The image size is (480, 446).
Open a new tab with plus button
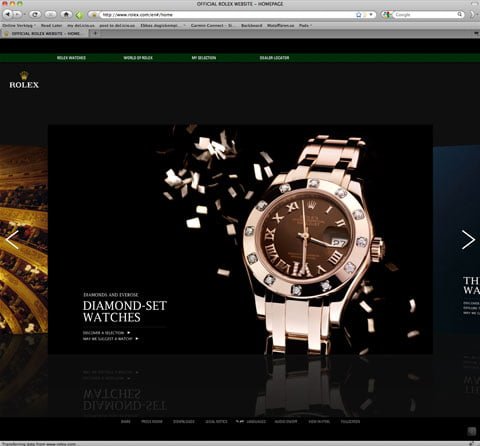pyautogui.click(x=95, y=33)
